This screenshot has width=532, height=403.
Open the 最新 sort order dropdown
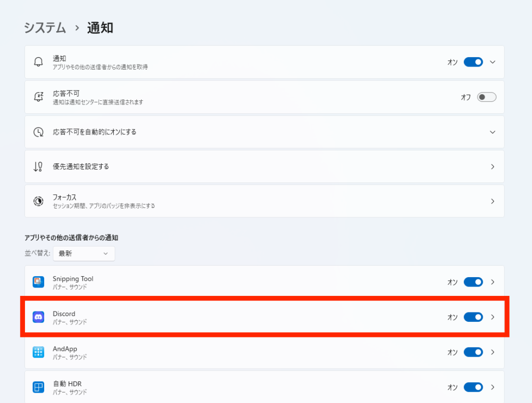point(84,254)
